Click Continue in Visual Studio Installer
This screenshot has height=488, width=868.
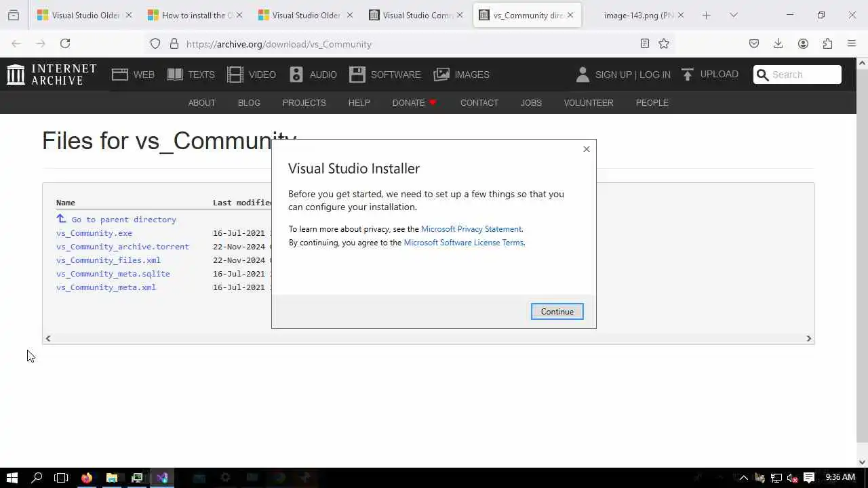click(x=557, y=312)
